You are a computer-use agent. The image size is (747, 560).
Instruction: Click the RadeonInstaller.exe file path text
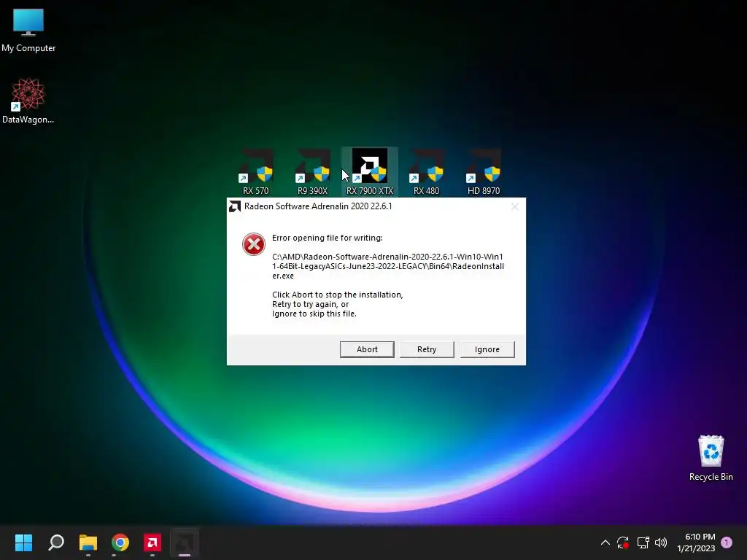coord(388,266)
